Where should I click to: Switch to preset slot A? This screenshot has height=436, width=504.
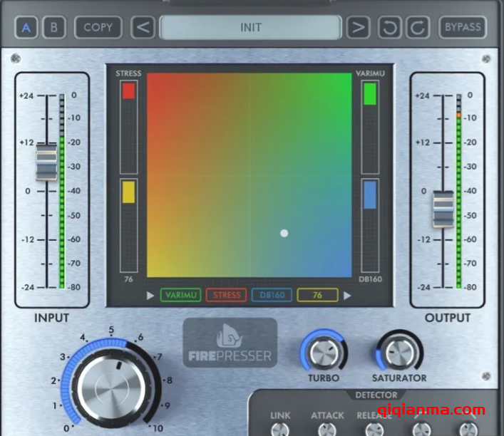pos(26,28)
